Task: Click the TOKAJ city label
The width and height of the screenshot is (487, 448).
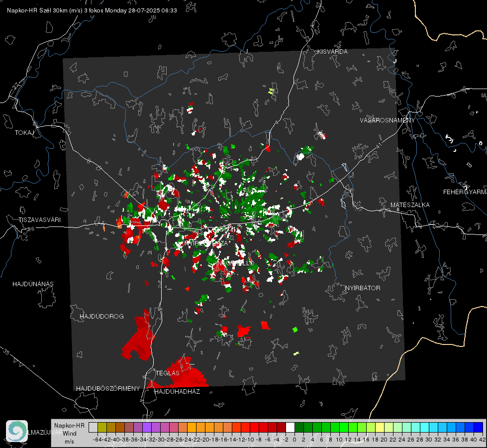Action: click(x=24, y=133)
